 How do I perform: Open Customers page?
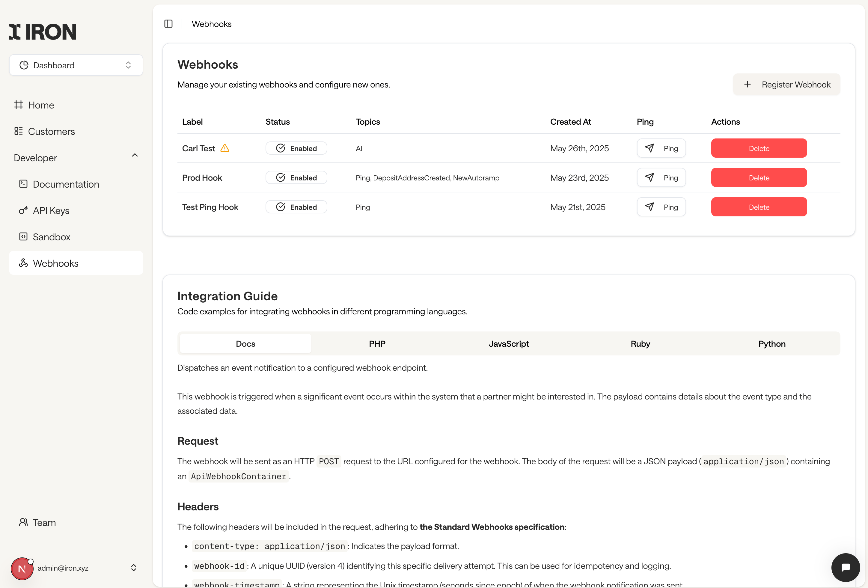76,131
